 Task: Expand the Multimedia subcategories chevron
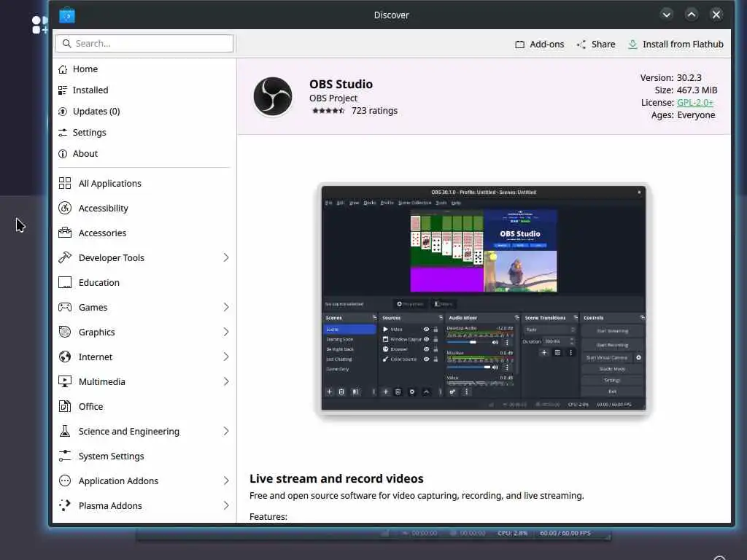coord(226,381)
